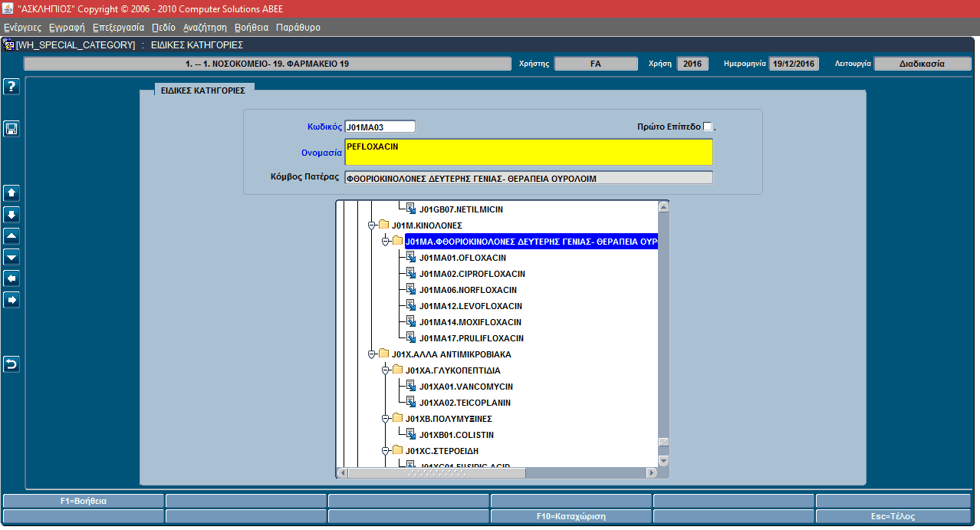Click the left arrow sidebar icon

[x=12, y=278]
